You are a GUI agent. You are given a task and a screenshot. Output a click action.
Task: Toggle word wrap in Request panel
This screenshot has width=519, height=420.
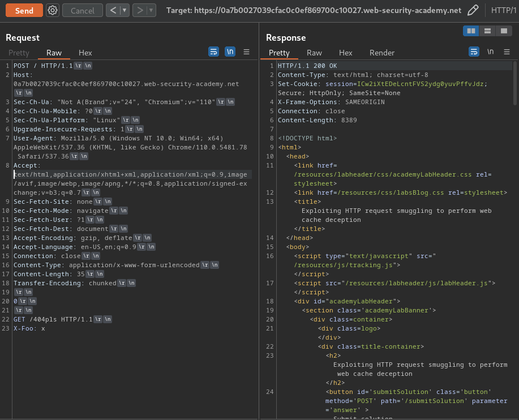coord(213,52)
